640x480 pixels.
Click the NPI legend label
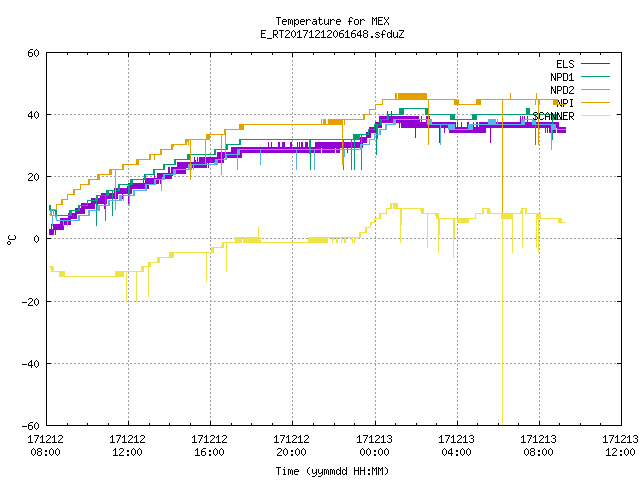(565, 103)
